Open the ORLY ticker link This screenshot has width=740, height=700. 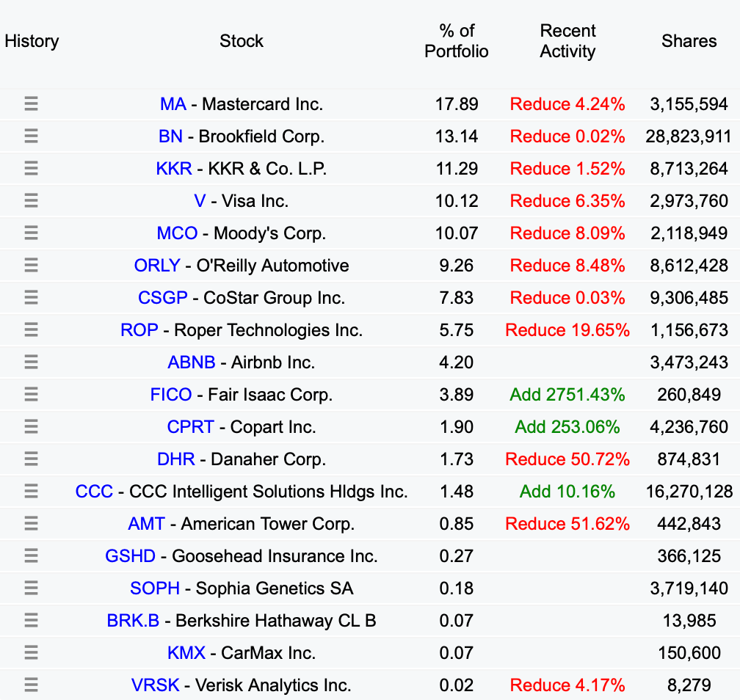(x=157, y=266)
